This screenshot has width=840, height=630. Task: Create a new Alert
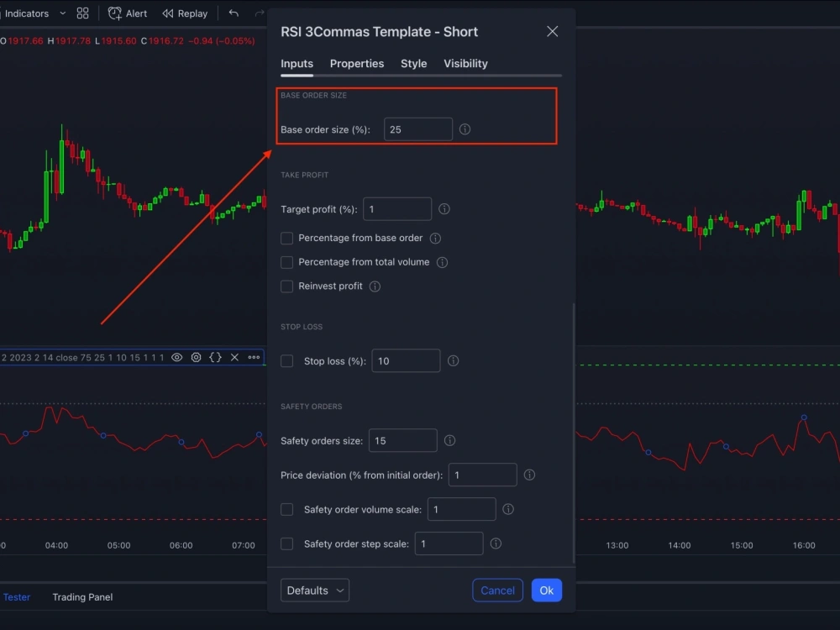(x=128, y=13)
